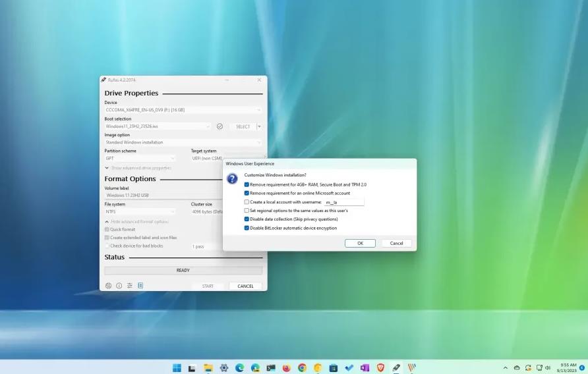Open Partition scheme GPT dropdown
This screenshot has height=374, width=588.
tap(140, 159)
